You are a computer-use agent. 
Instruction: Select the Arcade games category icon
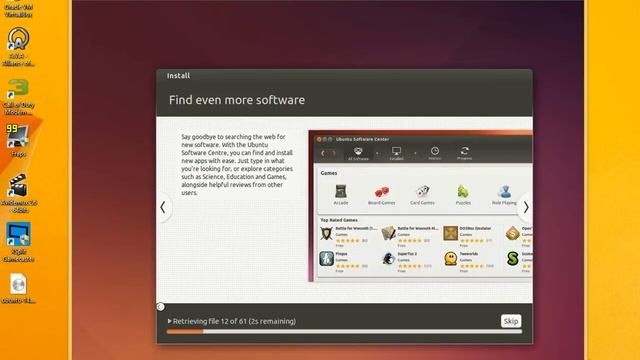click(341, 191)
